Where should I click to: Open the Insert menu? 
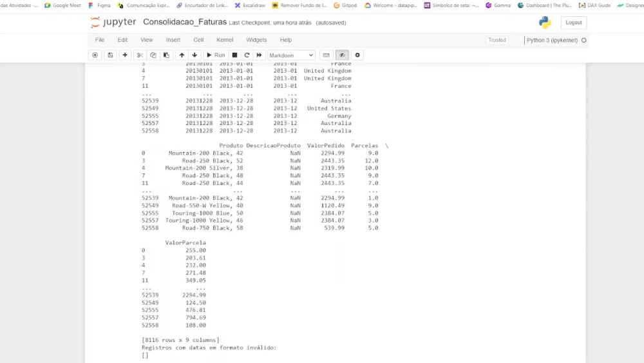click(x=173, y=40)
